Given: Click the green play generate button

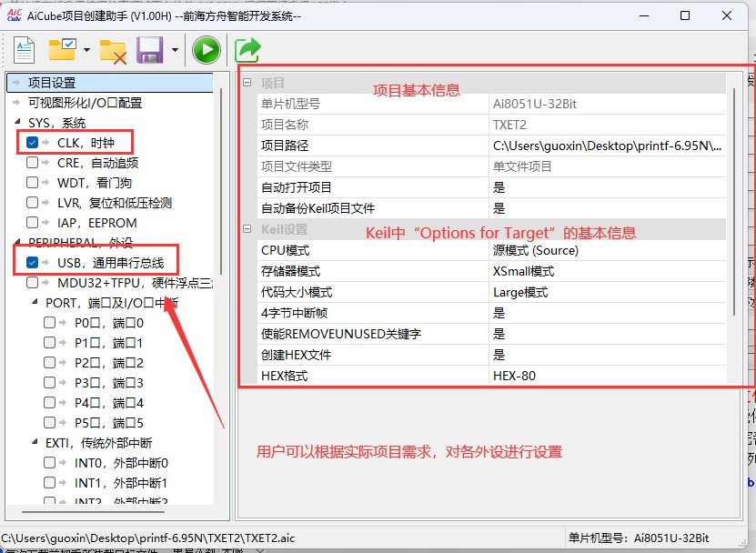Looking at the screenshot, I should click(x=207, y=50).
